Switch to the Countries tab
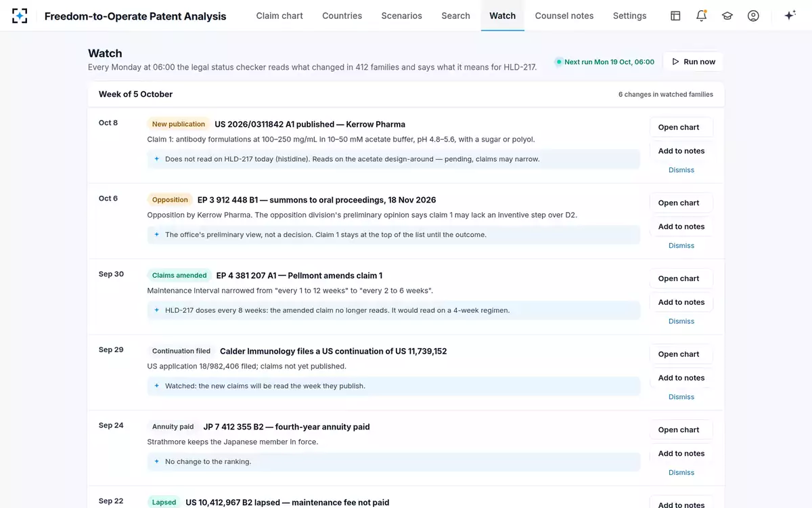This screenshot has width=812, height=508. click(x=342, y=16)
